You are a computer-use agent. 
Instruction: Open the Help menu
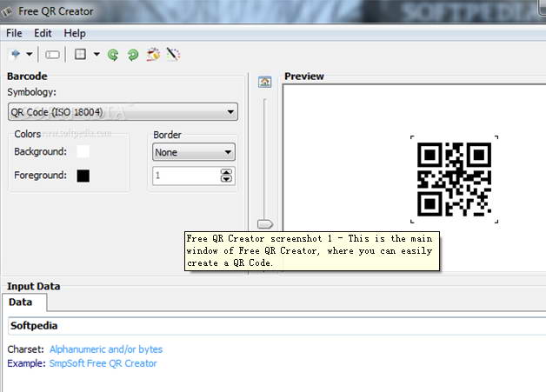pos(75,33)
